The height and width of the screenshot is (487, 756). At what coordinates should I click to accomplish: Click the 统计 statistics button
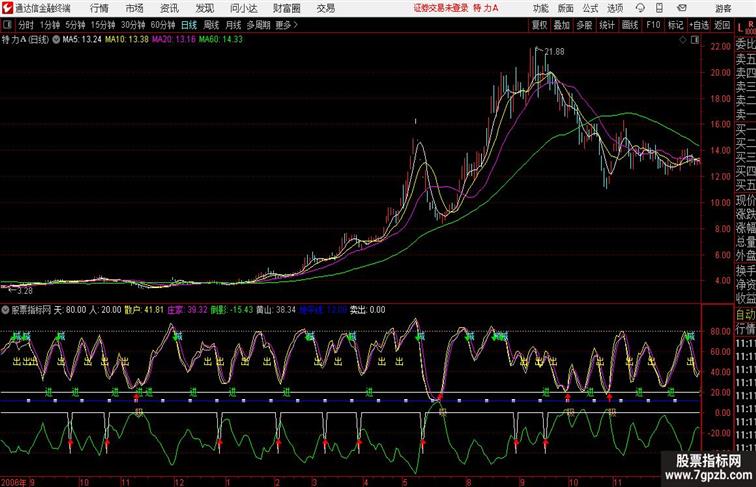[607, 25]
